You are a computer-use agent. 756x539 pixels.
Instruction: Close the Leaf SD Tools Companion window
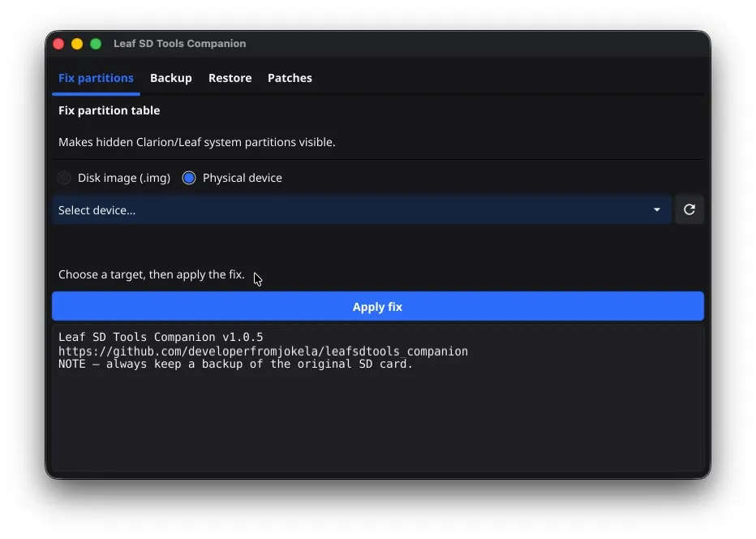(58, 44)
